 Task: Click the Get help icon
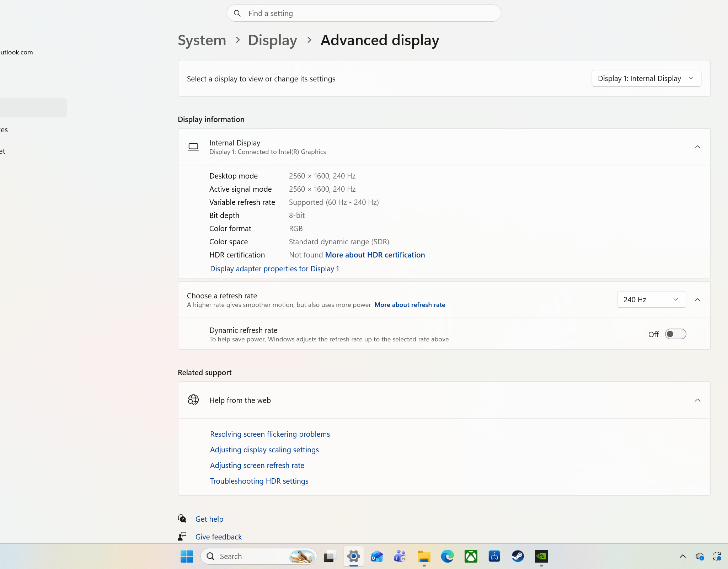[182, 519]
